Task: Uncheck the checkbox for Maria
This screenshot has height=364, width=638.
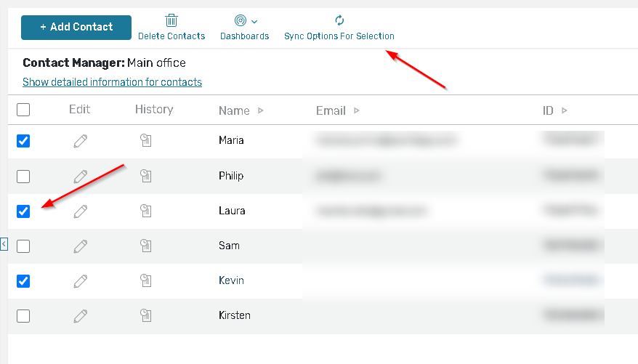Action: (23, 141)
